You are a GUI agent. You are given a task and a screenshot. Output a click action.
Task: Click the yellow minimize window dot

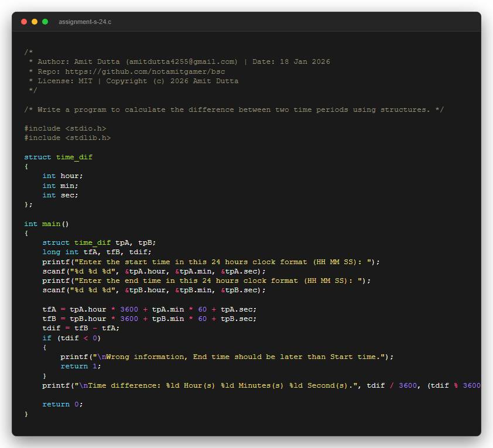click(35, 22)
